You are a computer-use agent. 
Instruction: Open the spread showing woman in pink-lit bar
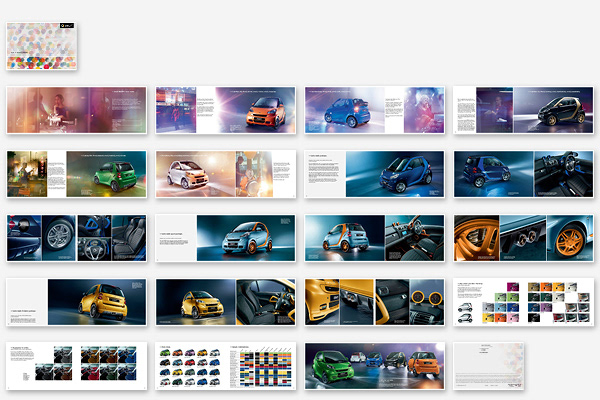click(77, 110)
